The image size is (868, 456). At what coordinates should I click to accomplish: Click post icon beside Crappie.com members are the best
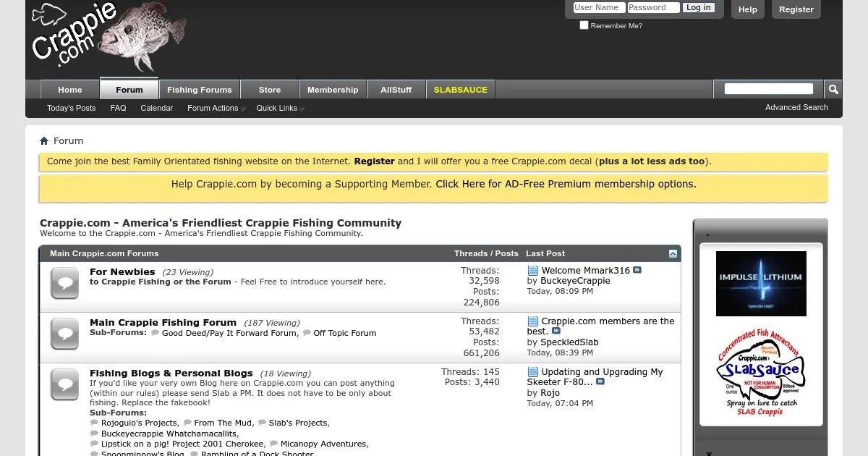pyautogui.click(x=533, y=321)
